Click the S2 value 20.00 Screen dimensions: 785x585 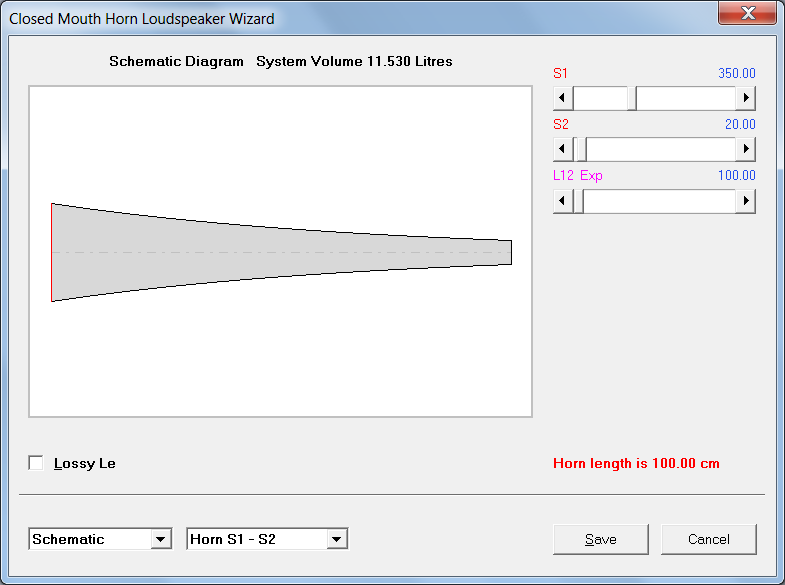(x=740, y=124)
